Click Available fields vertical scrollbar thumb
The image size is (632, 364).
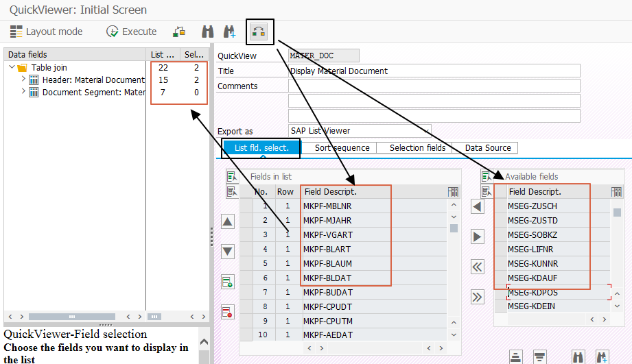coord(617,213)
